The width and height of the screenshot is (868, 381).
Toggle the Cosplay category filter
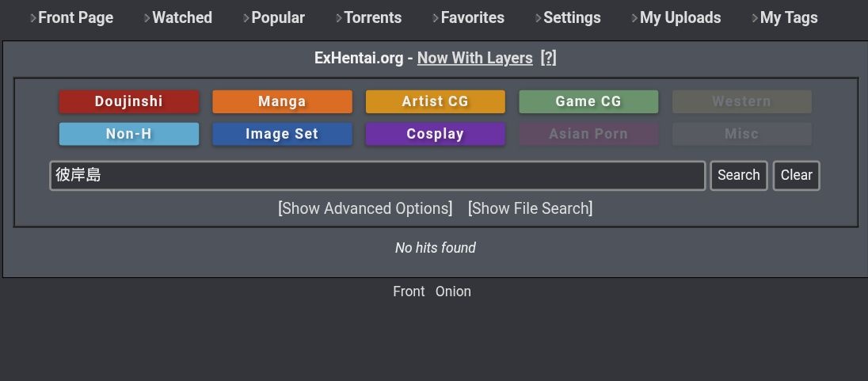coord(435,134)
